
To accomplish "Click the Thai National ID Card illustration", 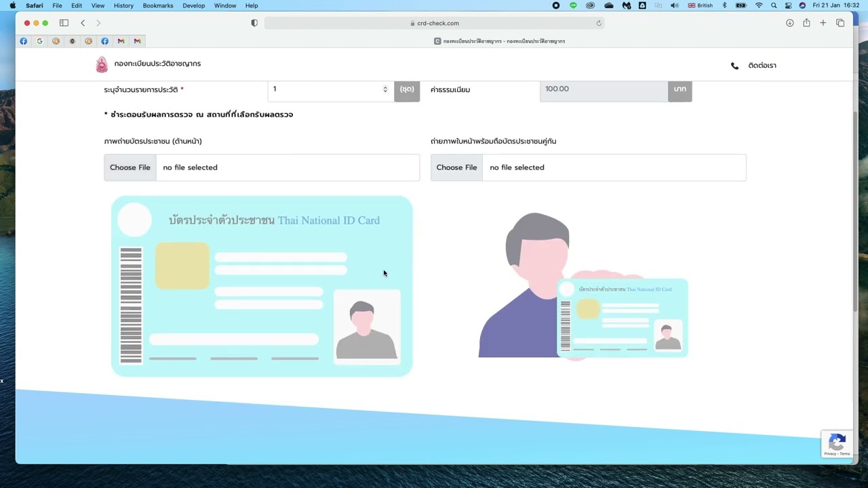I will [x=262, y=286].
